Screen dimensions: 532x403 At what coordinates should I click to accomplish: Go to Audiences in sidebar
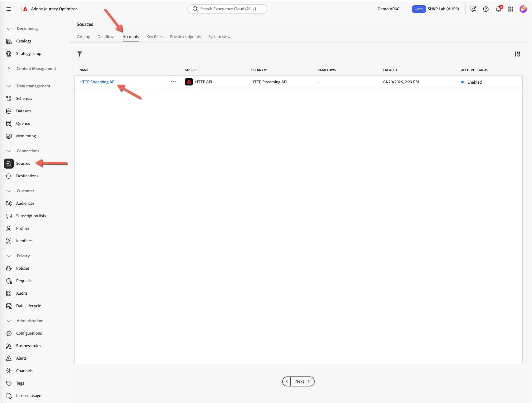point(25,203)
